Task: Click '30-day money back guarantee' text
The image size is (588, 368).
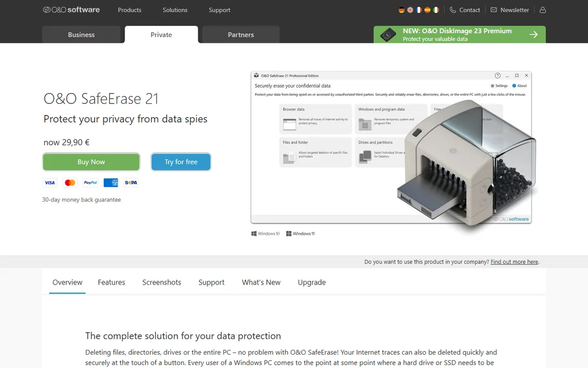Action: pos(81,200)
